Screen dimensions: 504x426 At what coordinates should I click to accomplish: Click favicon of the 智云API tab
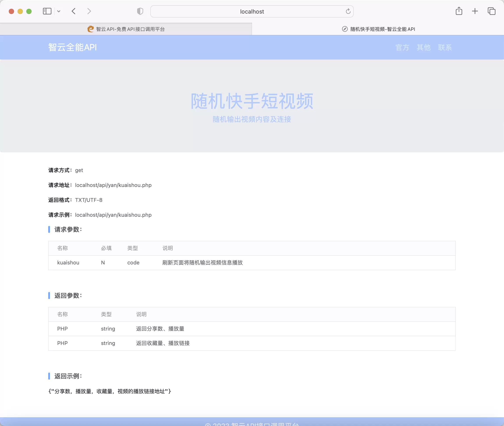pos(91,29)
